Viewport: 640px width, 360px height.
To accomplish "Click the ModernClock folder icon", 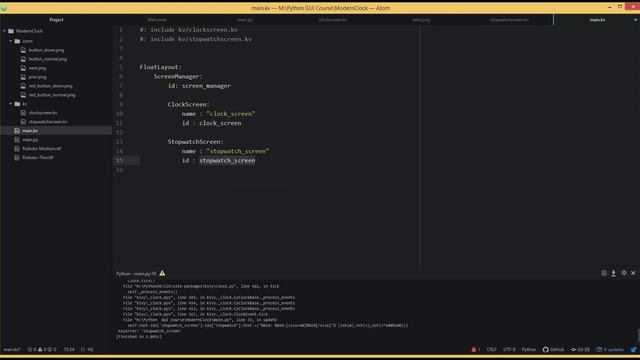I will 11,31.
